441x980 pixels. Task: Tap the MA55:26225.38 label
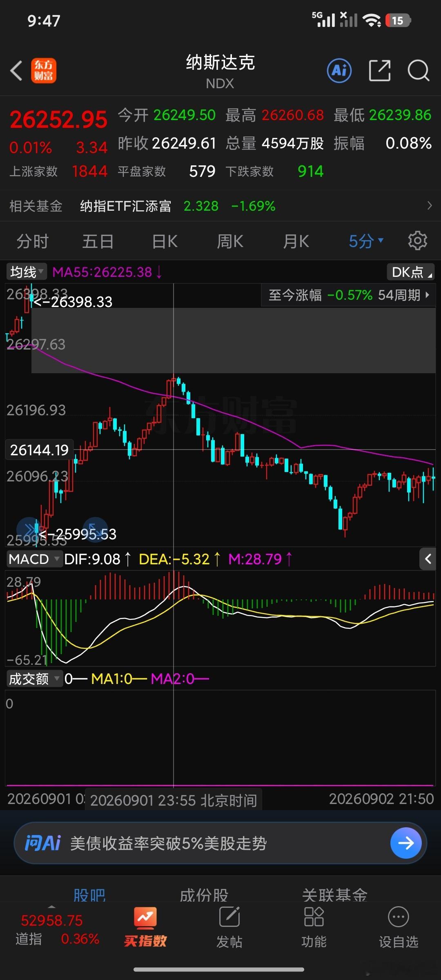point(107,272)
